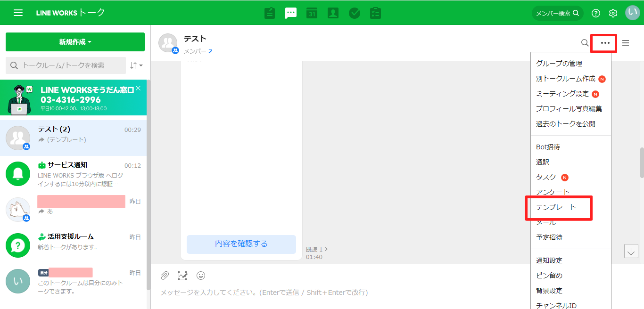Select the Talk chat bubble icon
Viewport: 644px width, 309px height.
(291, 13)
